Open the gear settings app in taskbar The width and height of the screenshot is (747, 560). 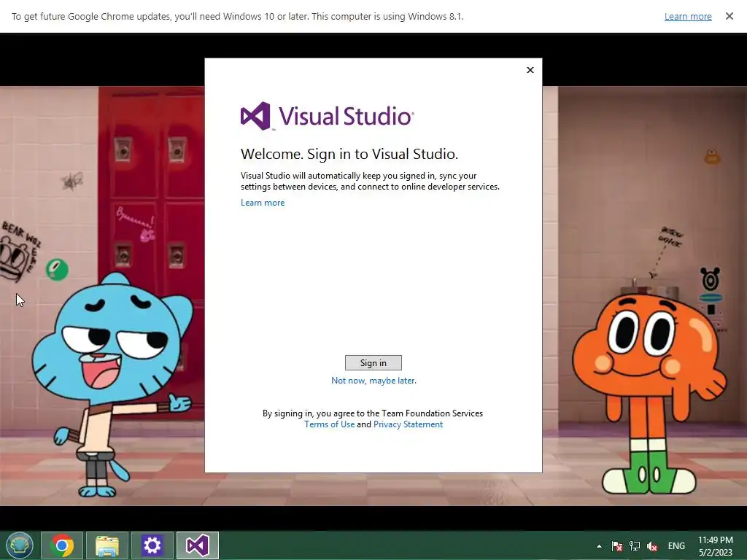pos(152,545)
